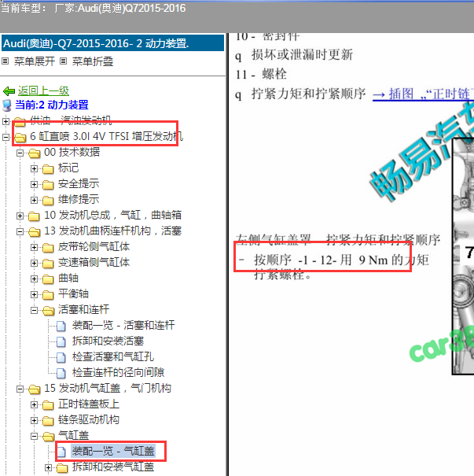Expand the 10 发动机总成 node

[20, 216]
